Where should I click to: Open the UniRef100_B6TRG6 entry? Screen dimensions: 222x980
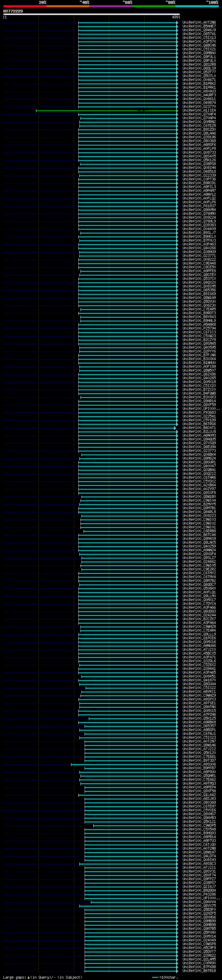pos(199,424)
